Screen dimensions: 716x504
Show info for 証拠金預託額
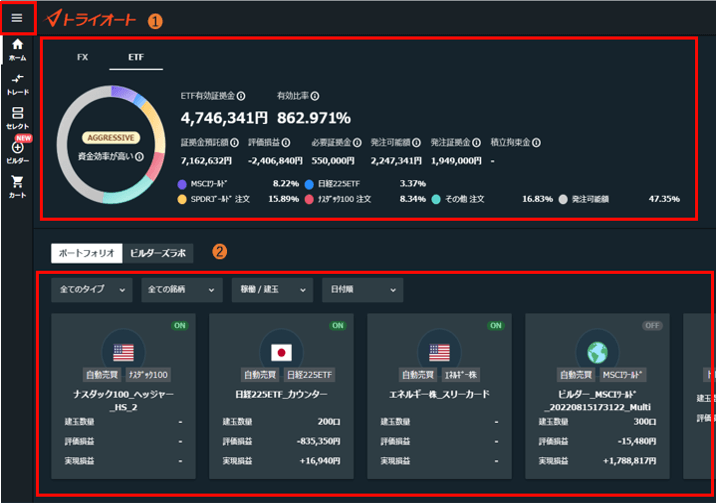click(234, 143)
